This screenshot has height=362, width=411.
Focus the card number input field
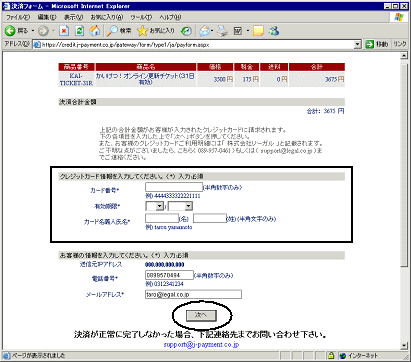[x=174, y=187]
